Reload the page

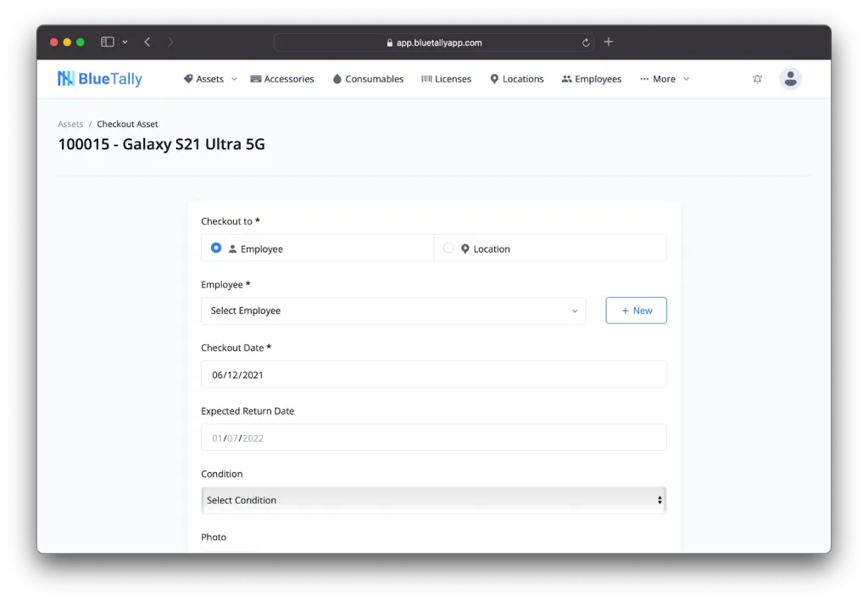(586, 42)
